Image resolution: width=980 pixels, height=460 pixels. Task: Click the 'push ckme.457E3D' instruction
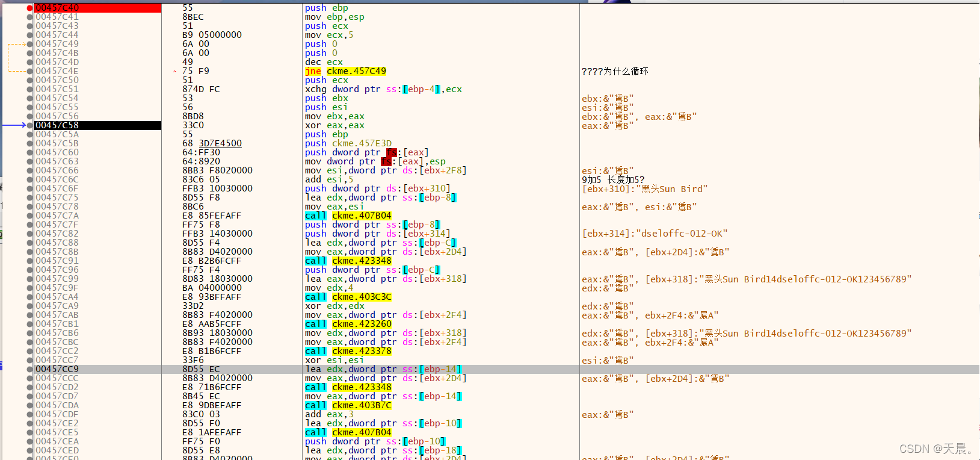click(348, 143)
